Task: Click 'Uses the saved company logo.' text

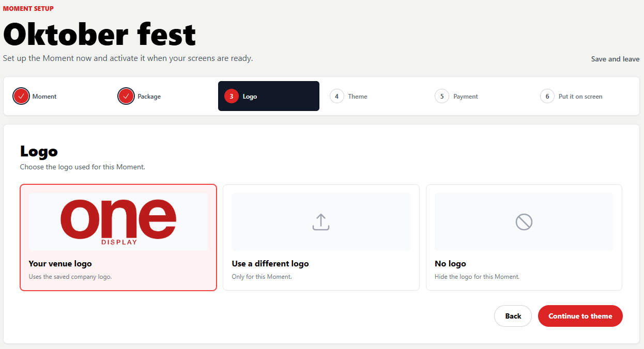Action: 70,277
